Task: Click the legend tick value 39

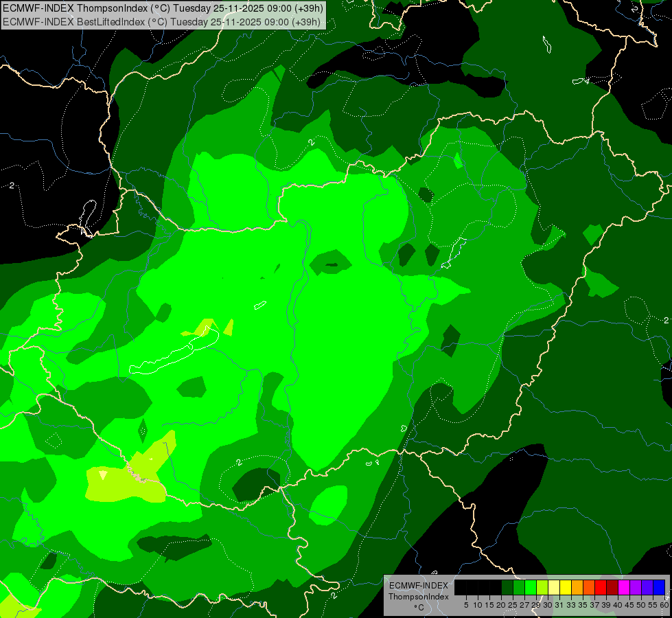Action: (606, 605)
